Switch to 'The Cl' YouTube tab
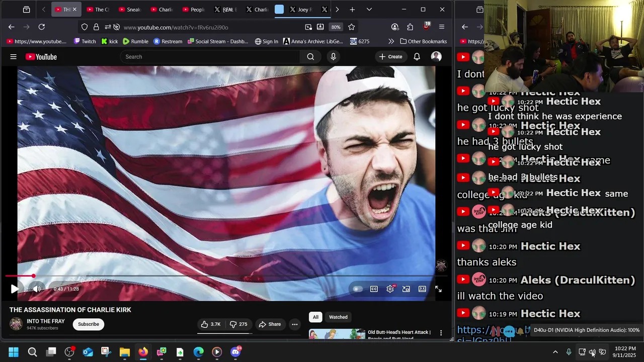This screenshot has height=362, width=644. pos(98,10)
